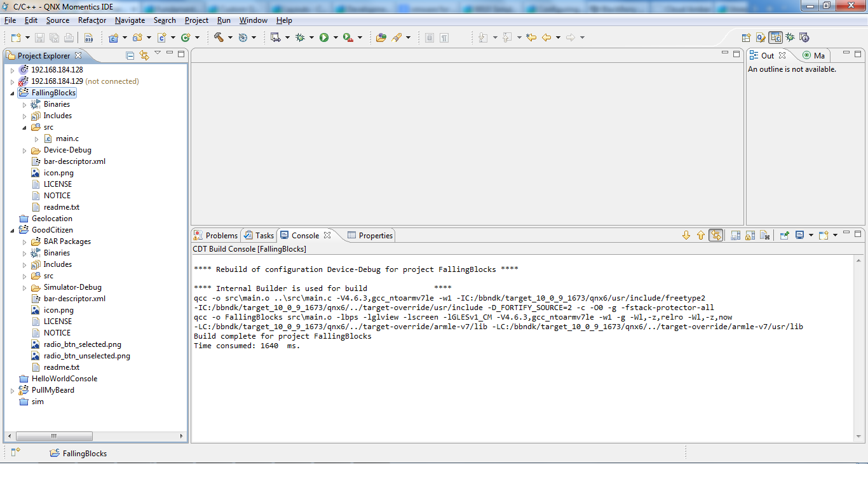Toggle Link with Editor in Project Explorer
868x488 pixels.
[x=144, y=55]
